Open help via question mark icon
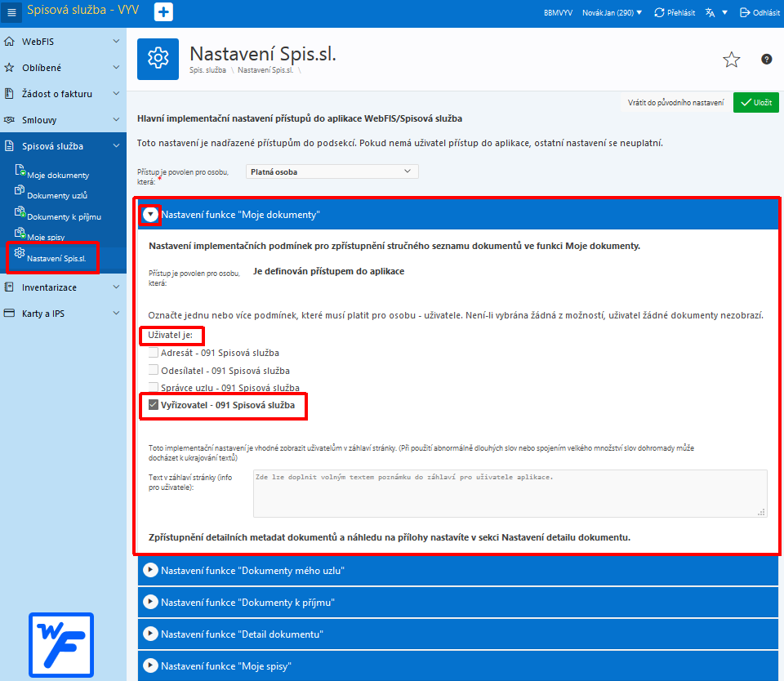Screen dimensions: 784x681 click(x=766, y=60)
